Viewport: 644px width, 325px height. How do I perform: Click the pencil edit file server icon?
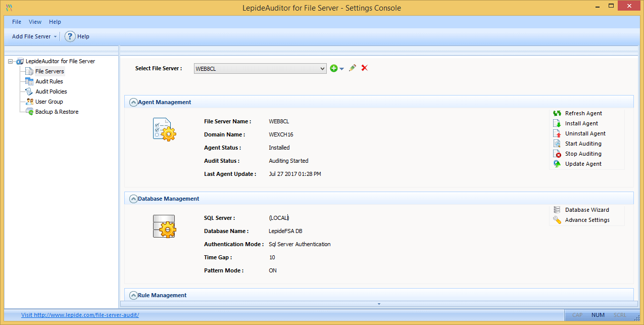(353, 68)
